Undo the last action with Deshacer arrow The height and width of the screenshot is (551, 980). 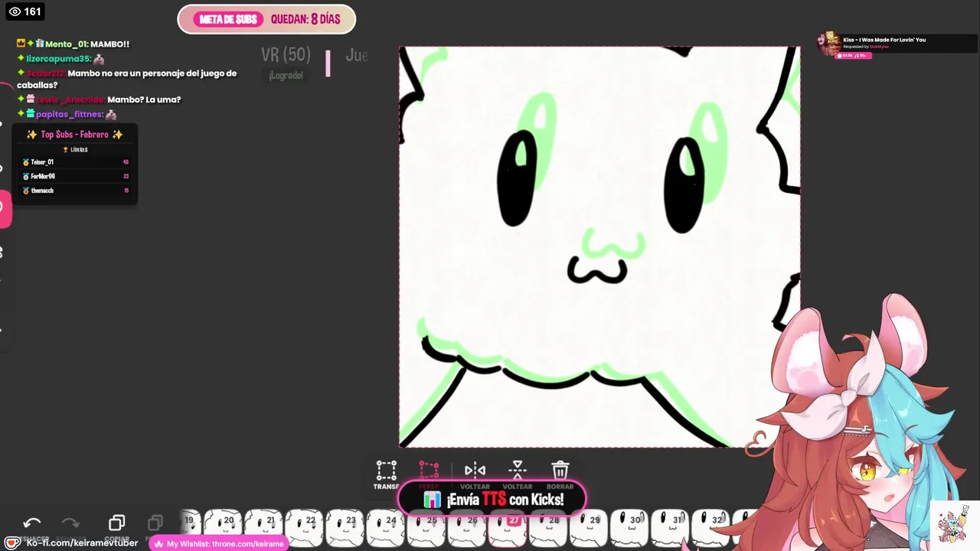coord(31,523)
